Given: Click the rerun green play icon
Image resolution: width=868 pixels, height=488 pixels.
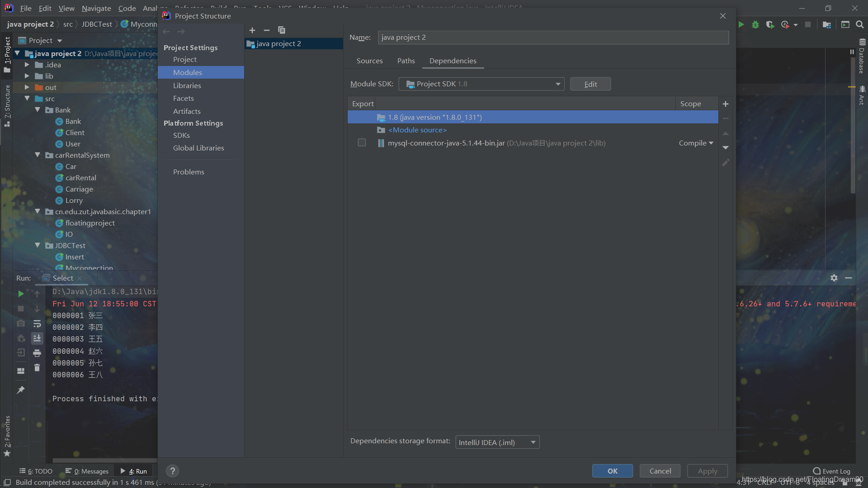Looking at the screenshot, I should point(21,294).
